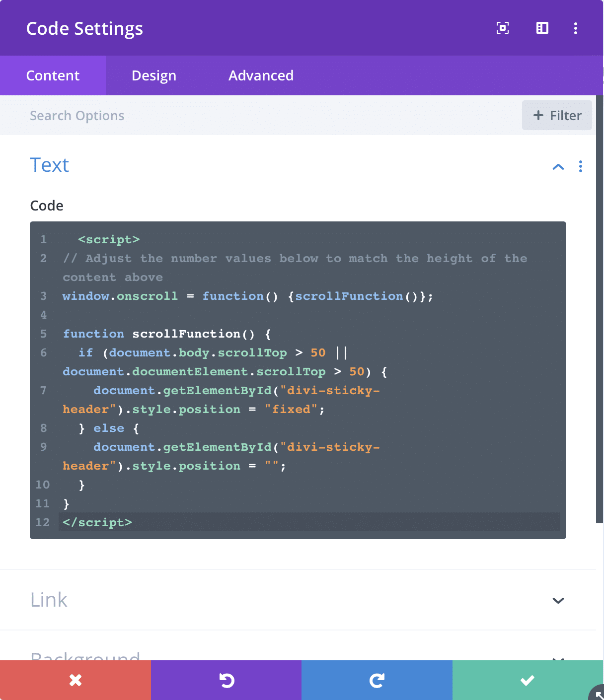Open the Code Settings three-dot menu

pyautogui.click(x=576, y=28)
